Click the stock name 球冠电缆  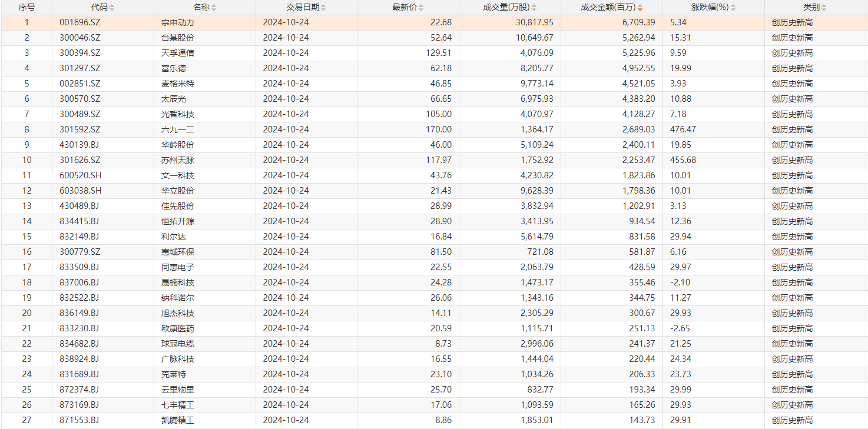(178, 344)
